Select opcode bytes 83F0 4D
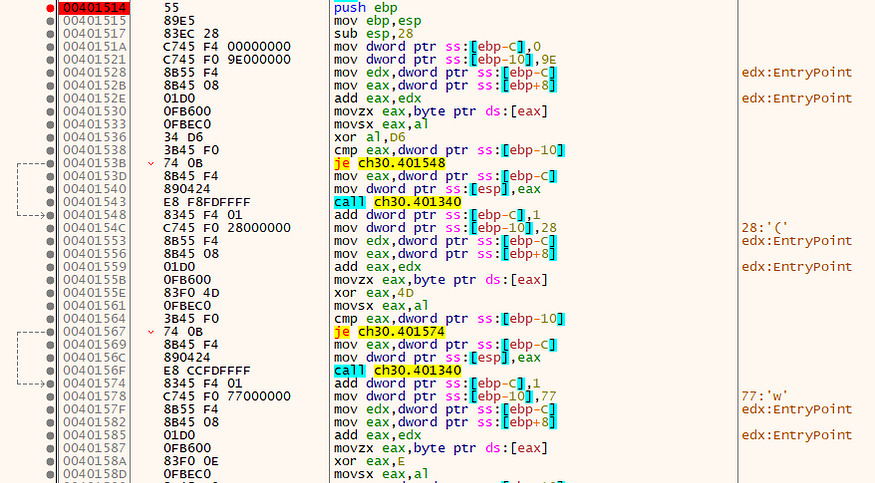This screenshot has width=875, height=483. pos(191,293)
